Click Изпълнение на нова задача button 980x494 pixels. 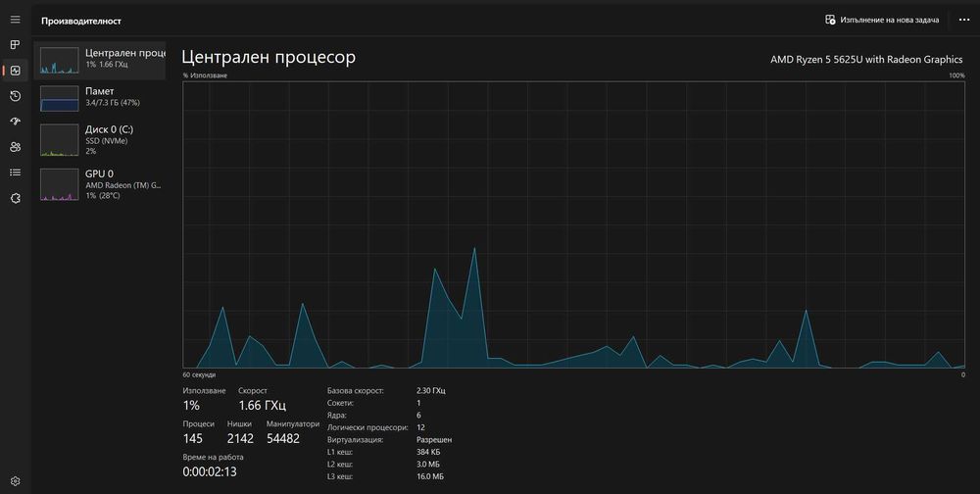pos(882,20)
